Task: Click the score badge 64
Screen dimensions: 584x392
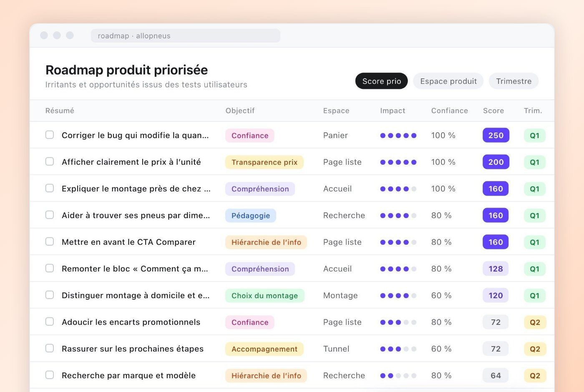Action: (x=496, y=375)
